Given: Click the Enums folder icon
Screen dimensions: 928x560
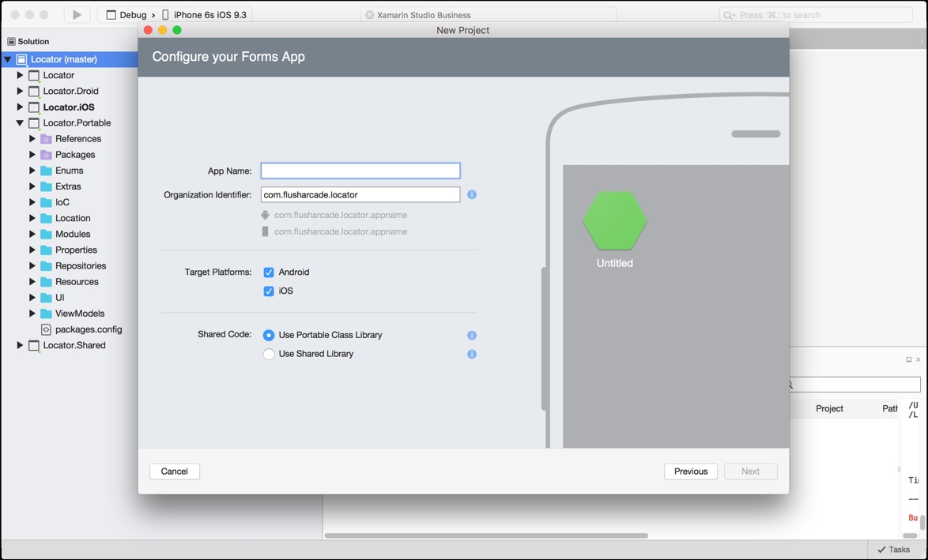Looking at the screenshot, I should pos(46,171).
